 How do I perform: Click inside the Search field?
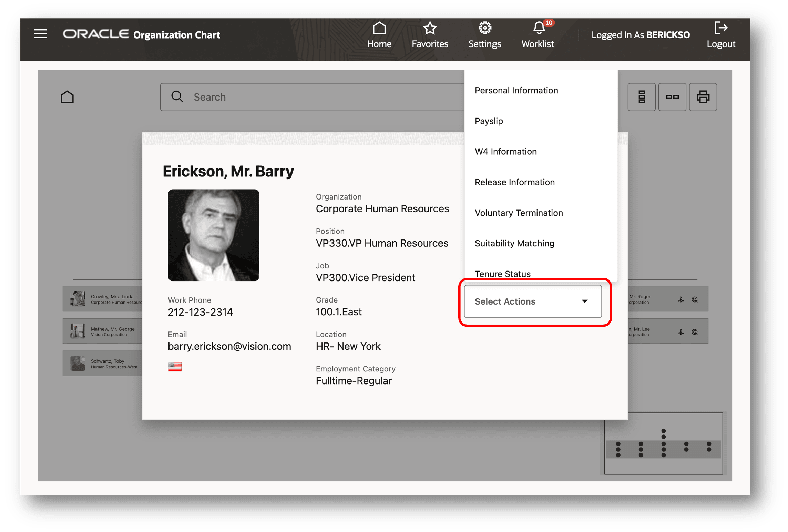[x=310, y=97]
